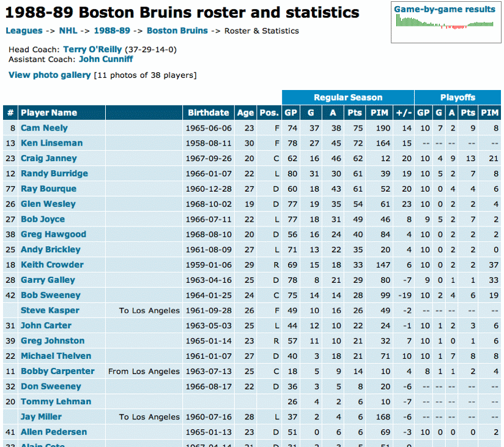The image size is (504, 447).
Task: Click the Player Name column header
Action: 62,113
